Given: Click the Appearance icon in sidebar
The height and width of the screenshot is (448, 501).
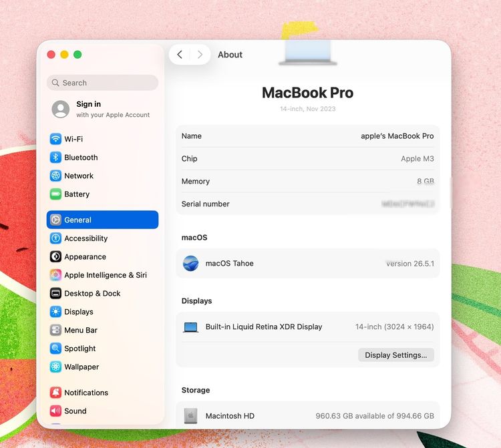Looking at the screenshot, I should click(x=55, y=256).
